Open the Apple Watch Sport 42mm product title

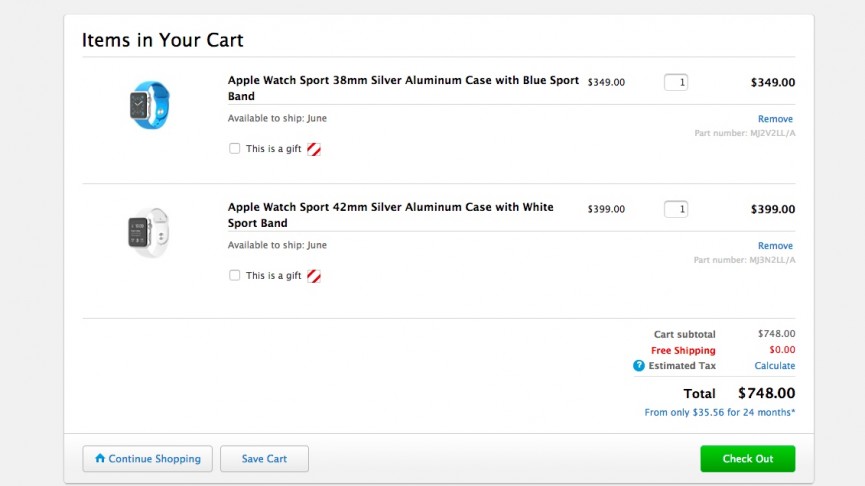(391, 215)
